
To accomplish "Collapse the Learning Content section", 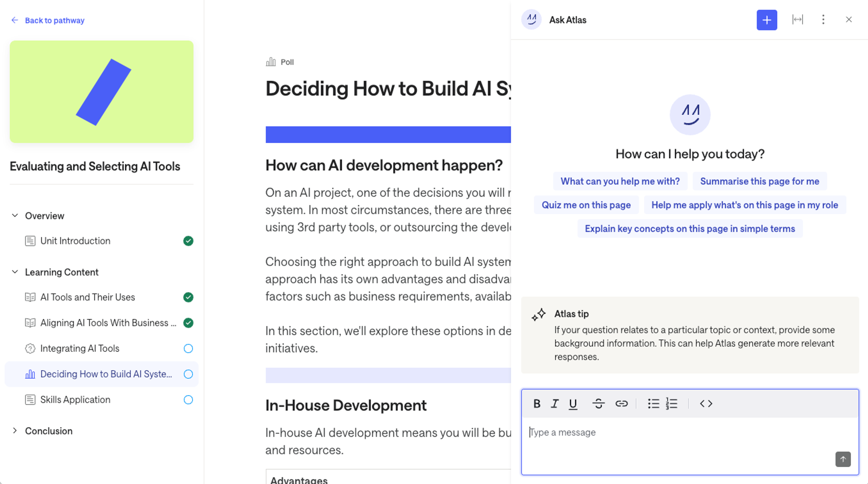I will point(15,272).
